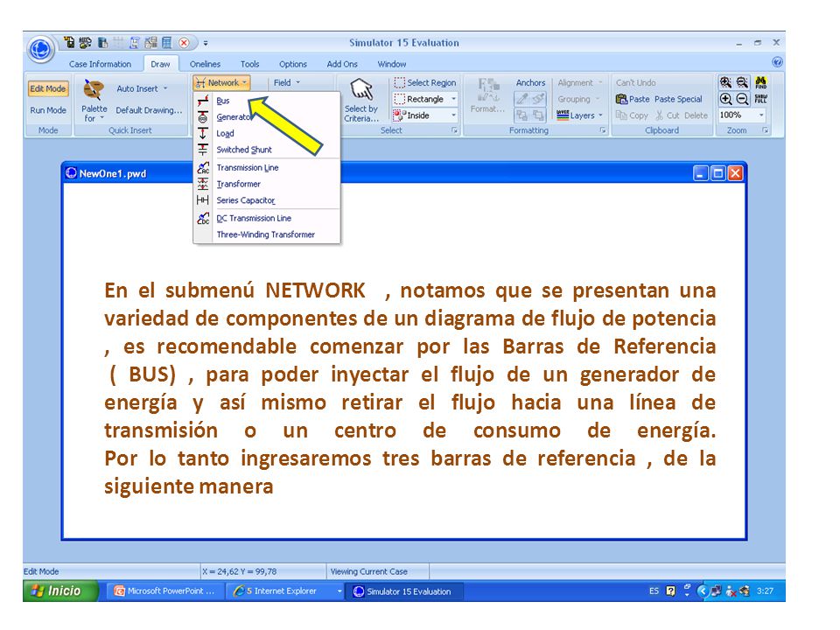Switch to Internet Explorer taskbar group
Viewport: 840px width, 630px height.
[286, 591]
